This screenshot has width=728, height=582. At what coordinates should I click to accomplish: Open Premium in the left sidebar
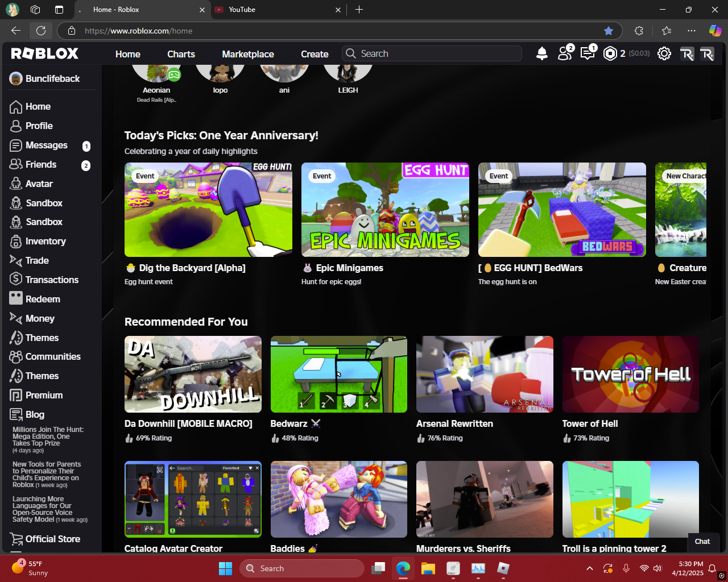pyautogui.click(x=44, y=395)
